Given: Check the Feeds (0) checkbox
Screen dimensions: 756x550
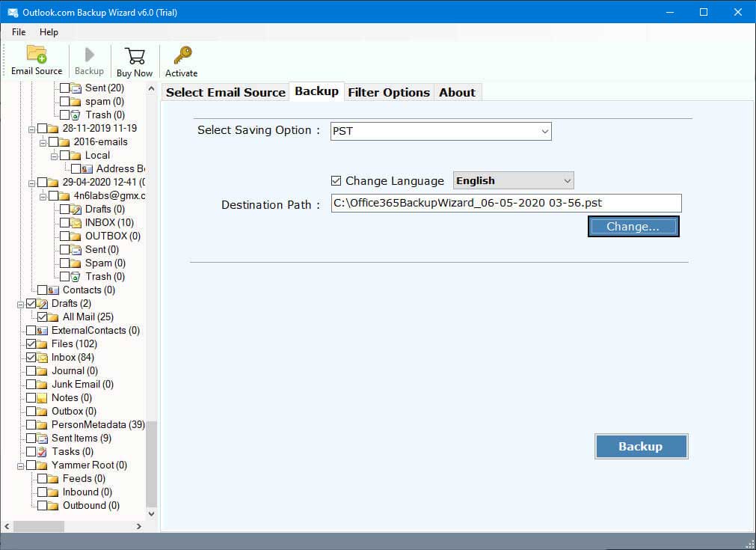Looking at the screenshot, I should 43,479.
